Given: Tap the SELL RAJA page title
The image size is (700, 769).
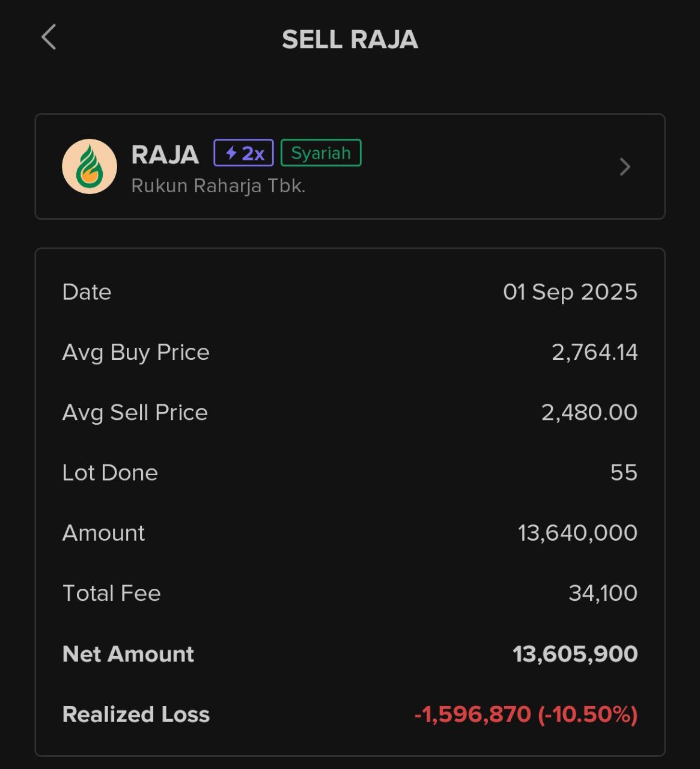Looking at the screenshot, I should coord(350,40).
